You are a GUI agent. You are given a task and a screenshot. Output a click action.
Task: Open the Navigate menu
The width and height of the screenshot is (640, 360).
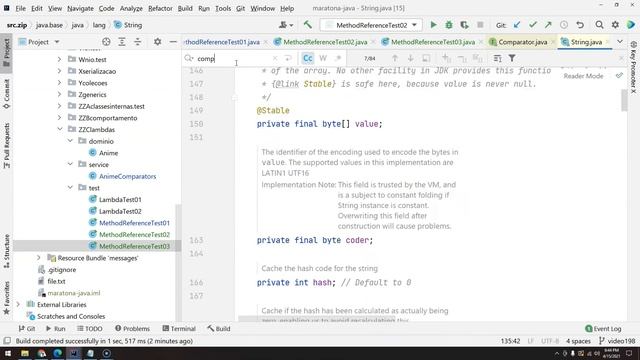(x=80, y=8)
